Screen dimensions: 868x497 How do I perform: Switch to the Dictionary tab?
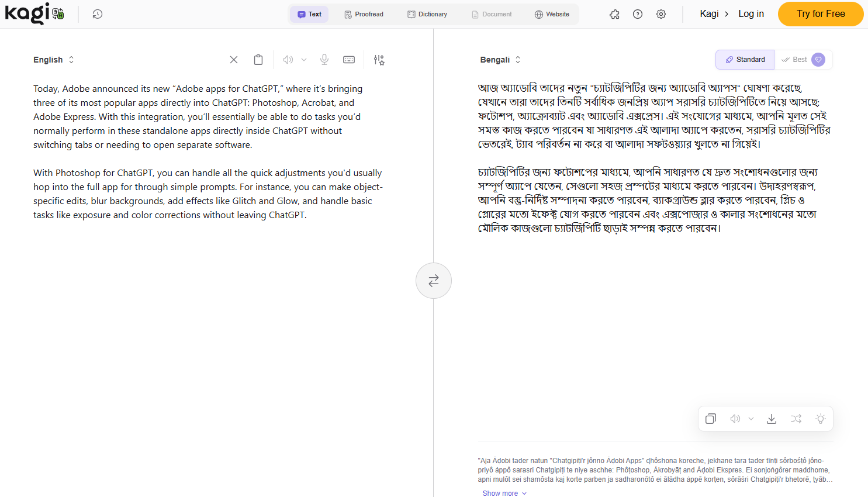(427, 13)
